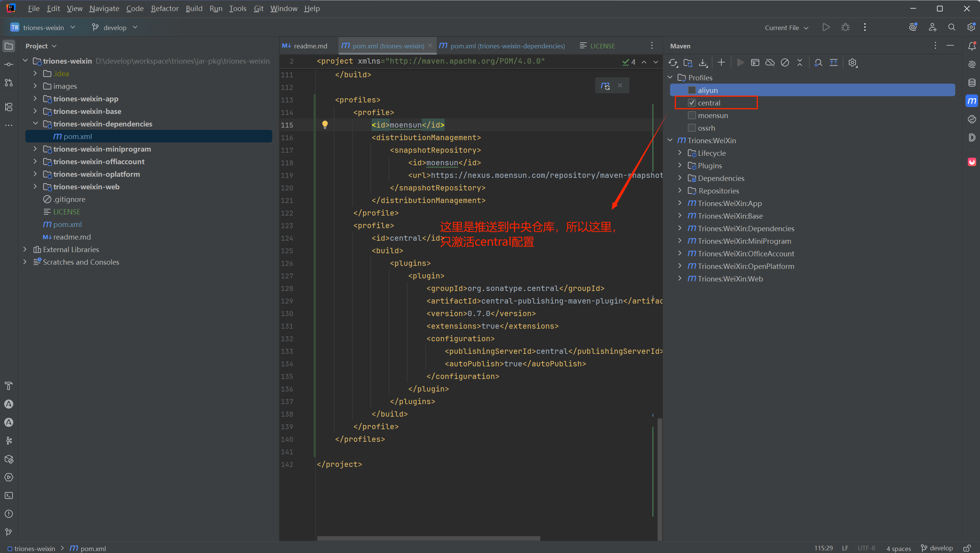Open Pull Requests tool window icon

(x=9, y=83)
